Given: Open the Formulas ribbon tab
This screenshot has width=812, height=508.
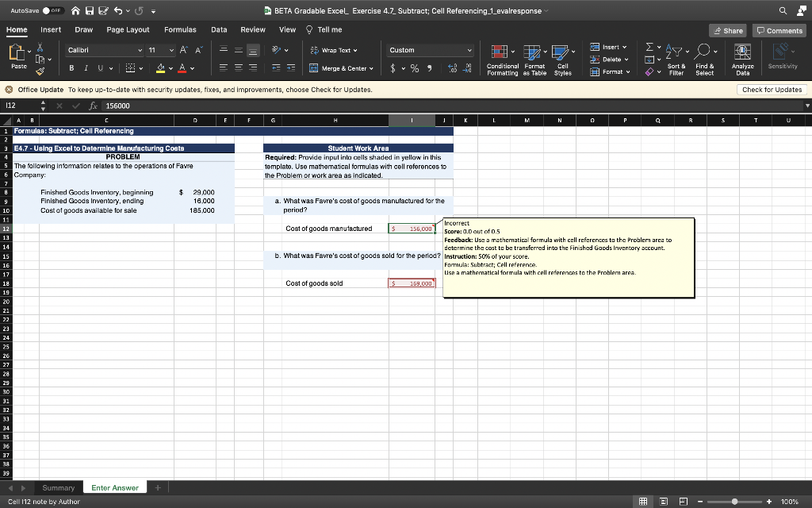Looking at the screenshot, I should [x=180, y=29].
